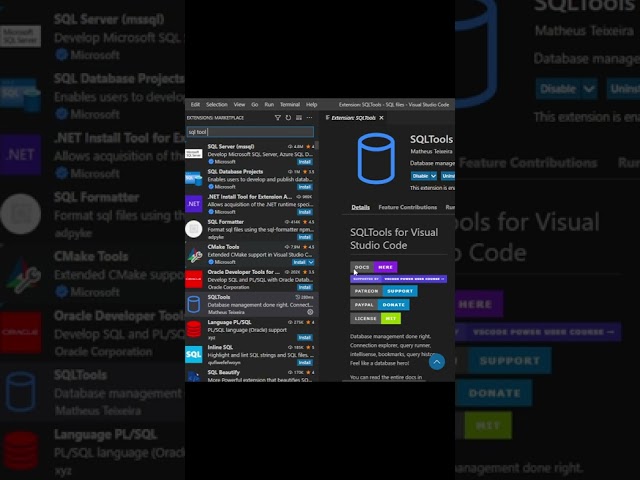Select the Extension: SQLTools editor tab

353,118
